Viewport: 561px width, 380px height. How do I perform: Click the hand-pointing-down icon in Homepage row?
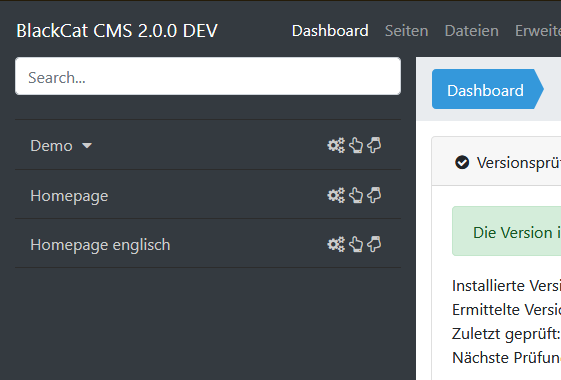click(374, 195)
